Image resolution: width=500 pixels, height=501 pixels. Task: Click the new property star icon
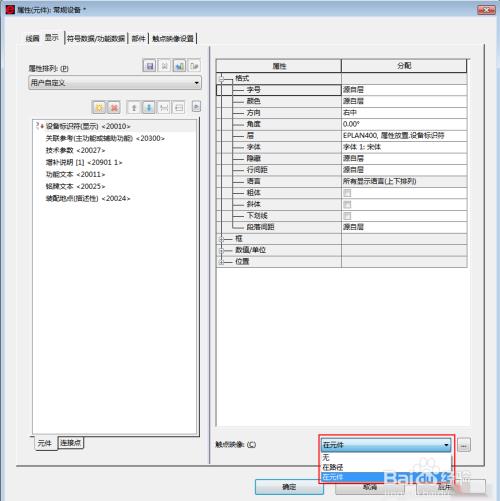pos(99,107)
